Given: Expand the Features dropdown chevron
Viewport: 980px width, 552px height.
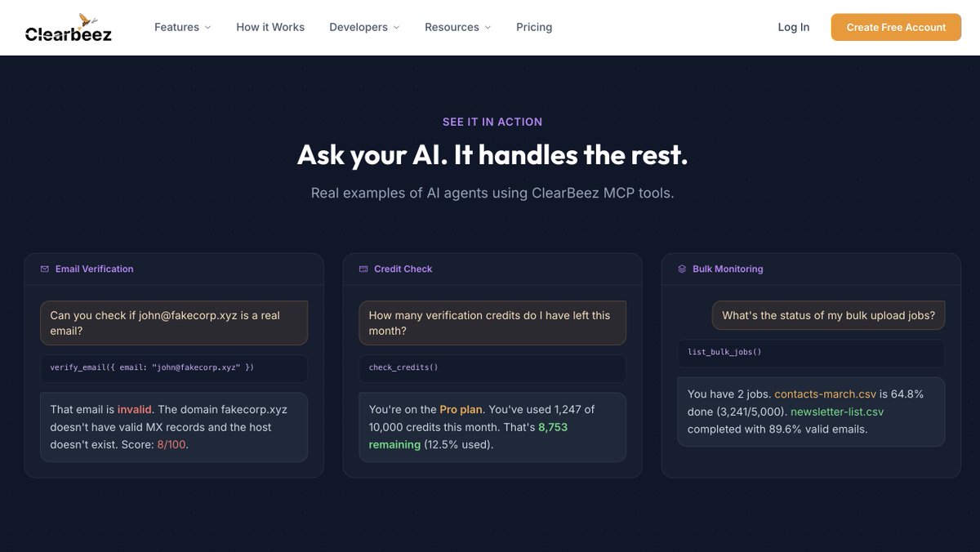Looking at the screenshot, I should coord(207,28).
